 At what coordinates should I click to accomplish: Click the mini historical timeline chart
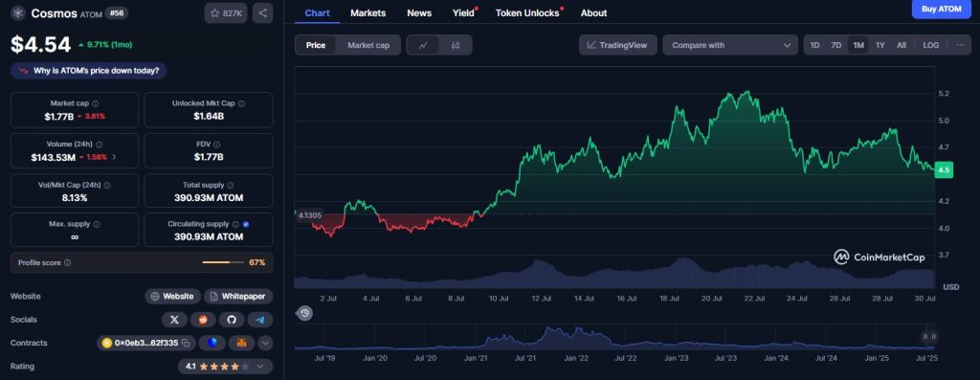[614, 337]
